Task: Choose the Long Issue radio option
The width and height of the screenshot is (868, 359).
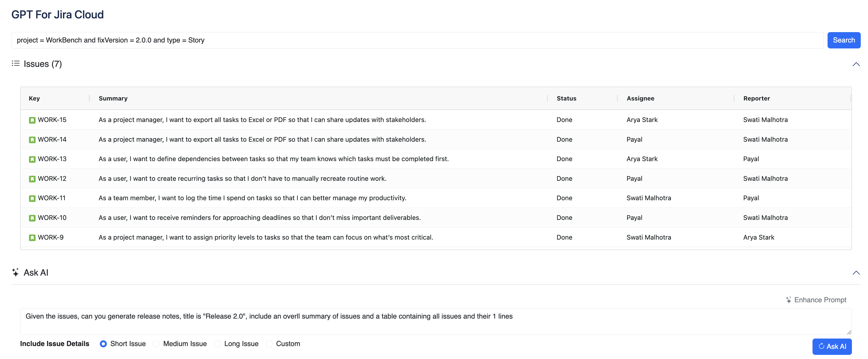Action: point(218,344)
